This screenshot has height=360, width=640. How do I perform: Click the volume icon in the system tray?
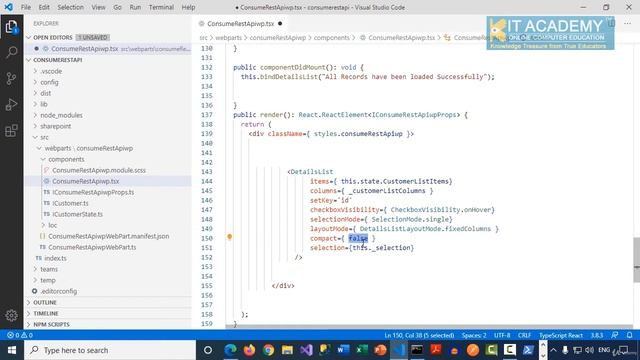pos(589,350)
